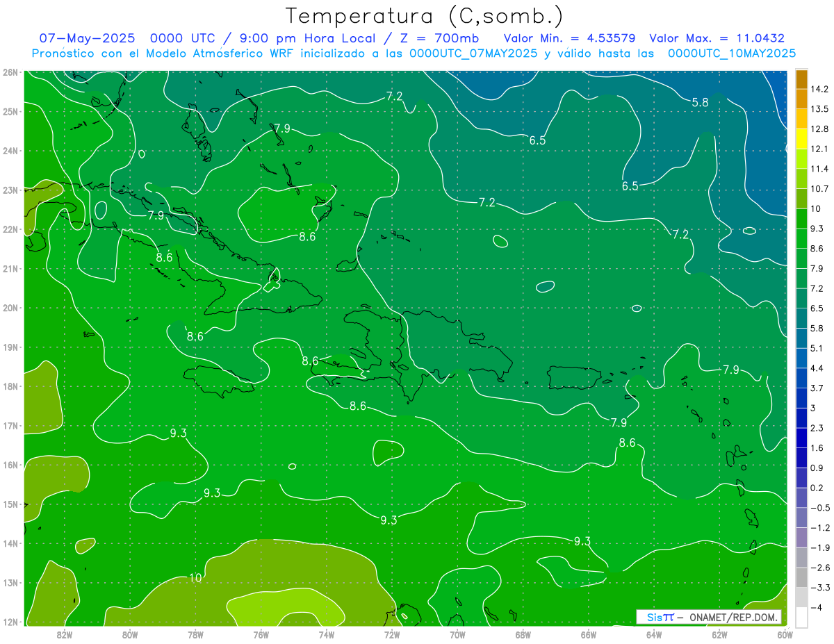
Task: Select the 12.8 color scale label
Action: pyautogui.click(x=819, y=129)
